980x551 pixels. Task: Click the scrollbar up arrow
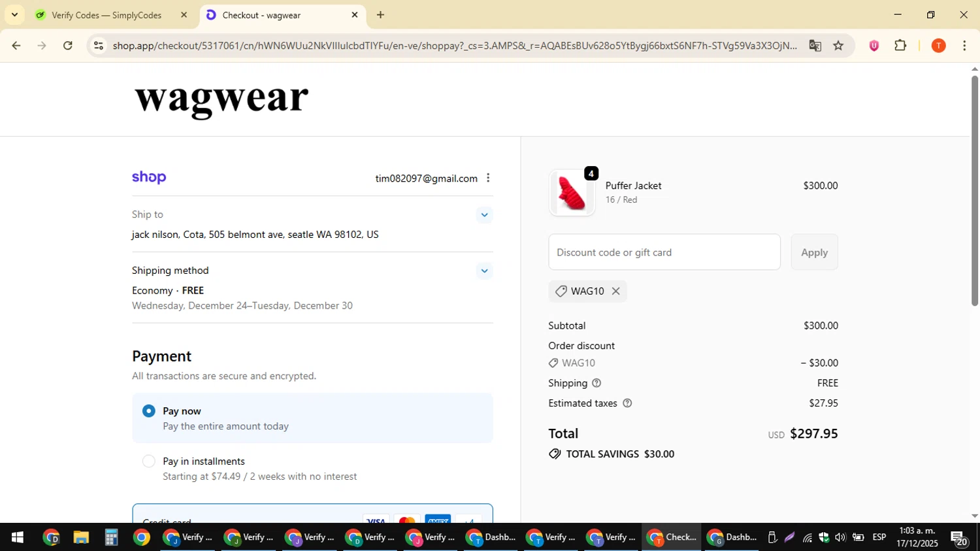click(975, 69)
